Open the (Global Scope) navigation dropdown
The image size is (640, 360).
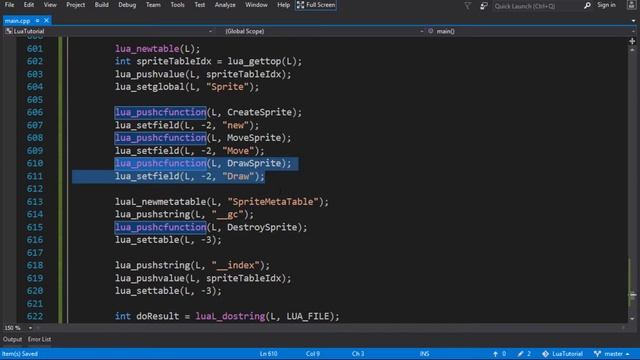(321, 31)
